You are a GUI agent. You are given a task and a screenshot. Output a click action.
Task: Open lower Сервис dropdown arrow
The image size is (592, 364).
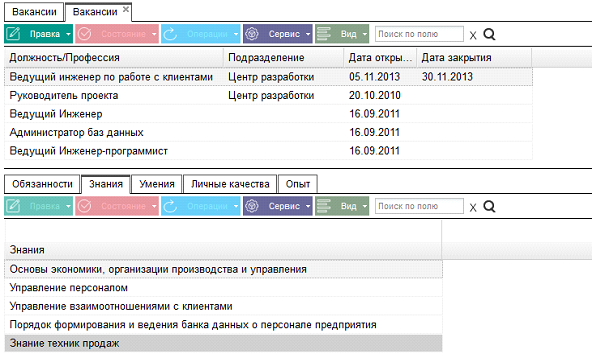click(x=308, y=206)
